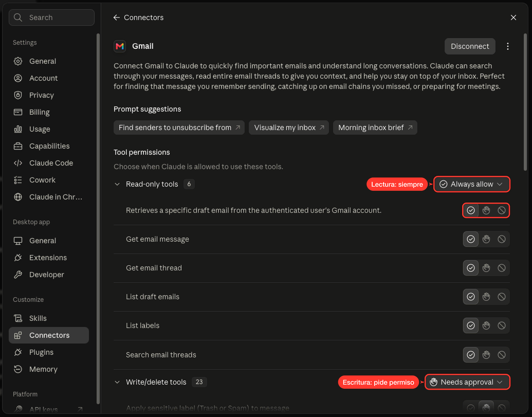The width and height of the screenshot is (532, 417).
Task: Open the Billing settings page
Action: (x=49, y=112)
